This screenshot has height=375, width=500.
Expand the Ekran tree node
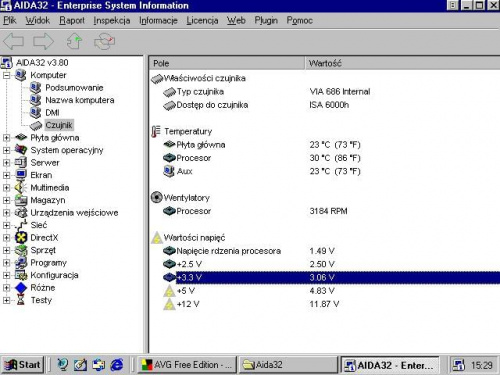6,175
